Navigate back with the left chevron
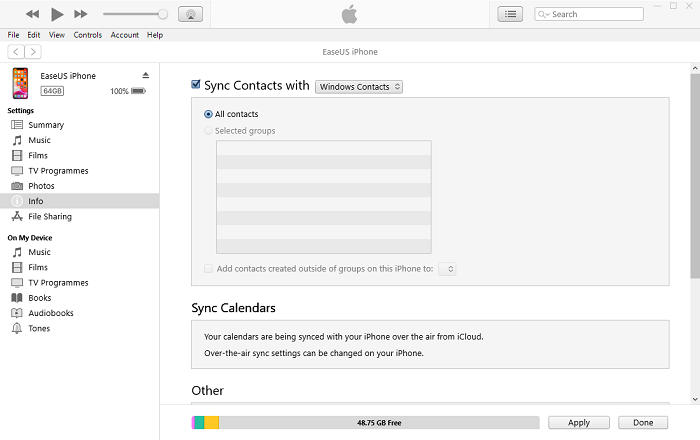Image resolution: width=700 pixels, height=440 pixels. pyautogui.click(x=16, y=51)
